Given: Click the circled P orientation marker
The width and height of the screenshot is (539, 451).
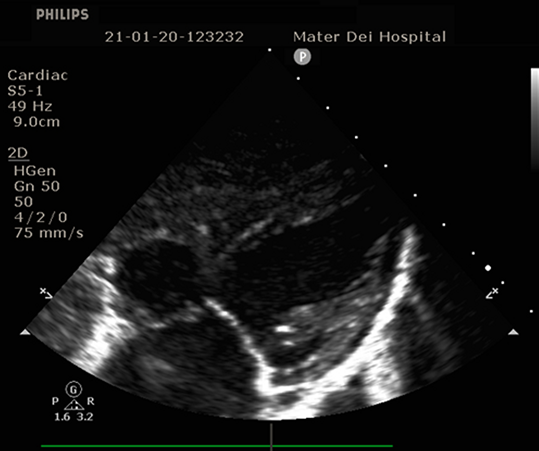Looking at the screenshot, I should coord(302,56).
